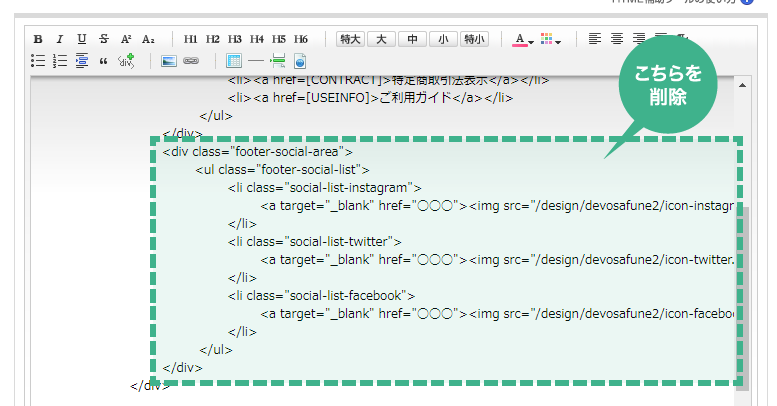
Task: Set font size to 小
Action: coord(443,39)
